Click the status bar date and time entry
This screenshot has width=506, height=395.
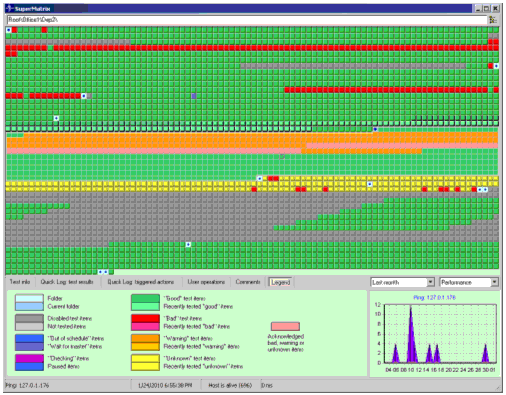[165, 386]
